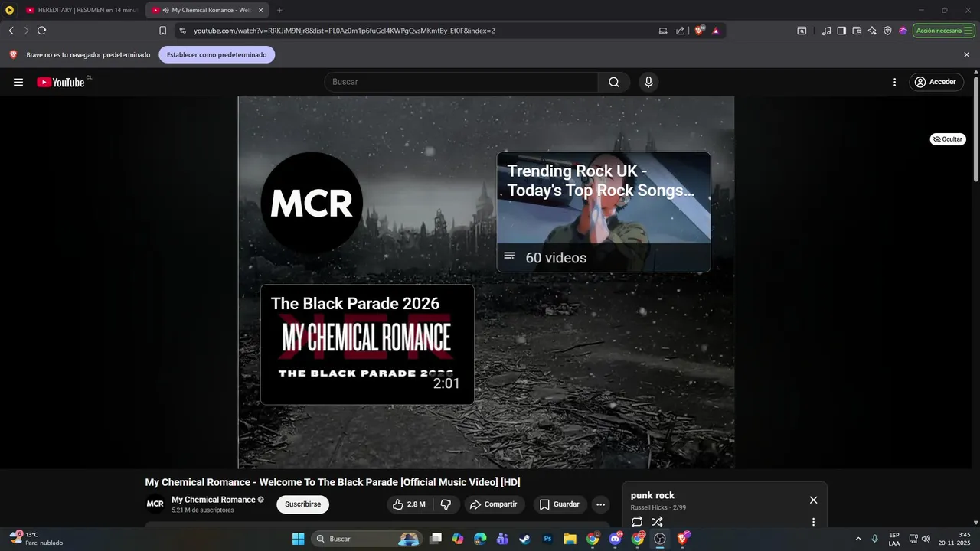
Task: Open more actions ellipsis beside Guardar
Action: click(600, 504)
